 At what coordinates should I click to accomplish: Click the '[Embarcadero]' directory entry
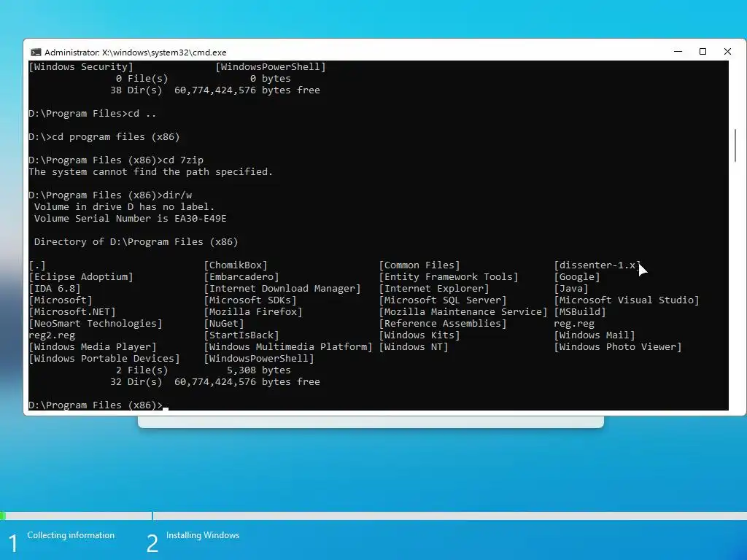click(x=241, y=276)
